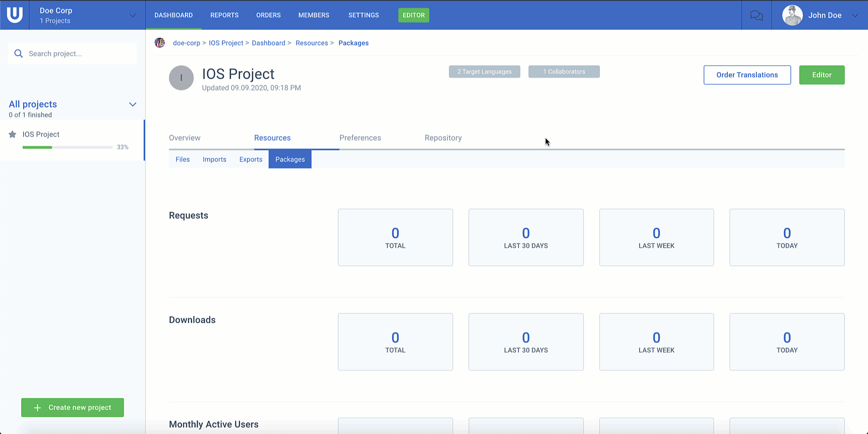Viewport: 868px width, 434px height.
Task: Click the Monthly Active Users heading
Action: pyautogui.click(x=214, y=424)
